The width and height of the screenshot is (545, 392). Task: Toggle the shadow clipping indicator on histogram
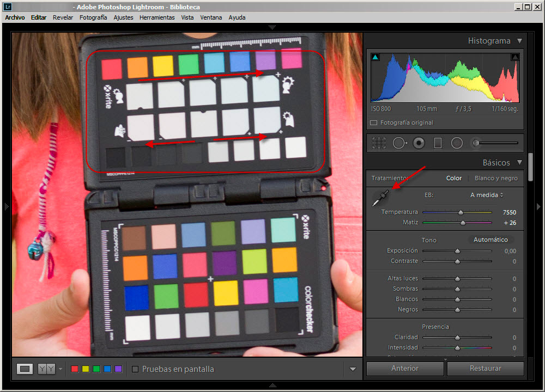click(x=376, y=56)
